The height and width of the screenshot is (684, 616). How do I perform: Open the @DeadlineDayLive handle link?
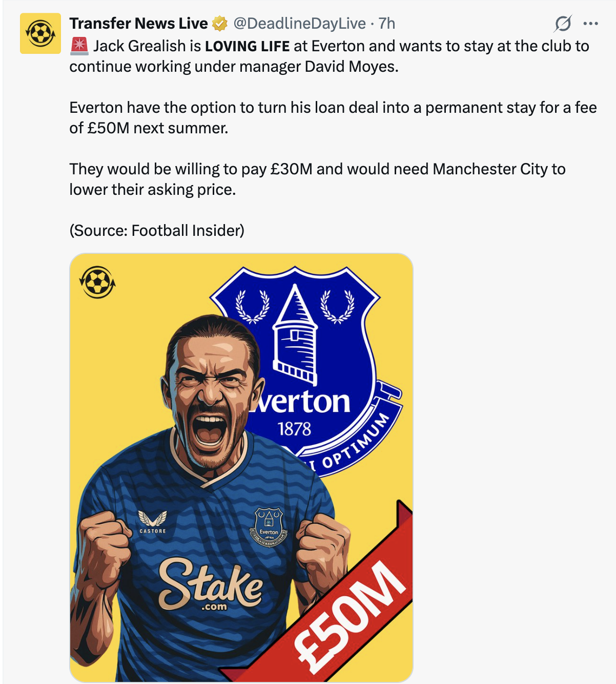click(x=299, y=24)
